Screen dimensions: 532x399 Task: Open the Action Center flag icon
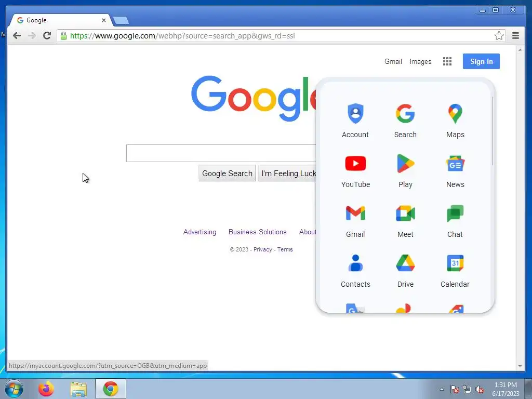click(x=454, y=389)
